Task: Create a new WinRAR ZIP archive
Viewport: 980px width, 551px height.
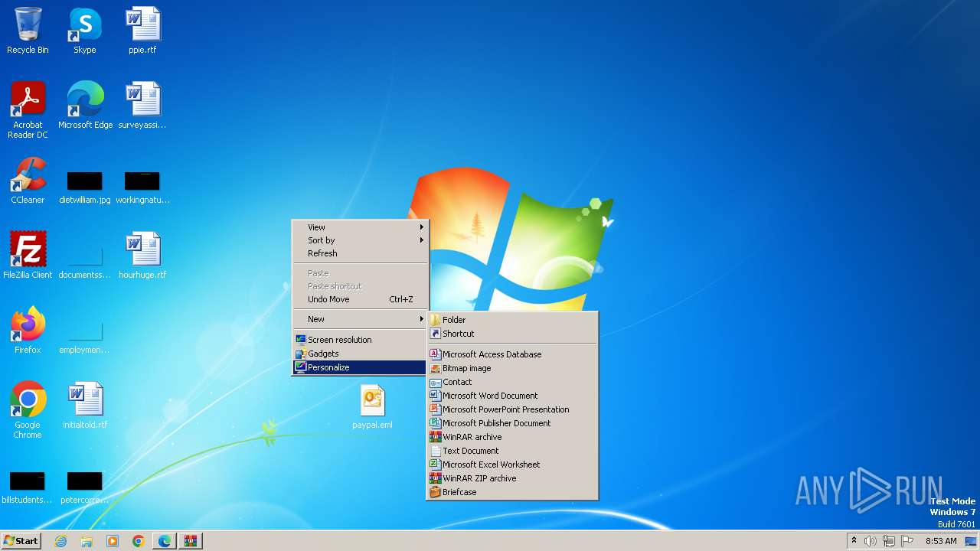Action: point(512,478)
